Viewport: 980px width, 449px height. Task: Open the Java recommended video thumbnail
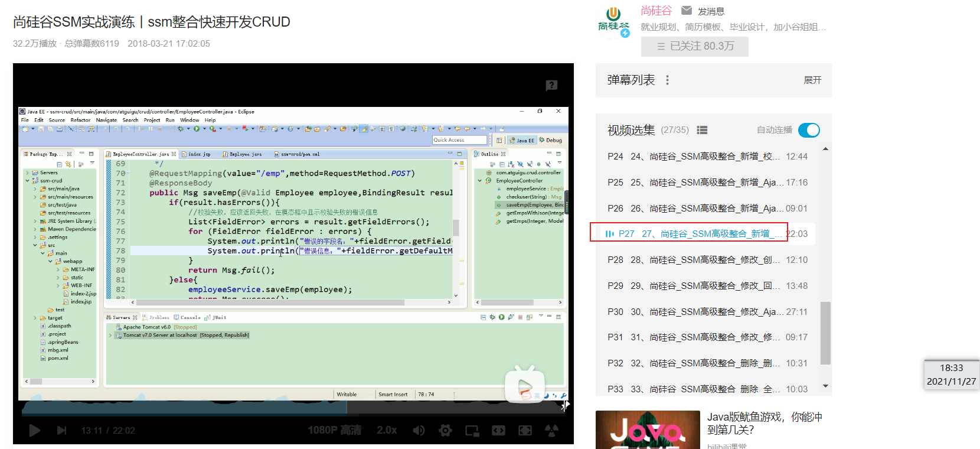(648, 430)
